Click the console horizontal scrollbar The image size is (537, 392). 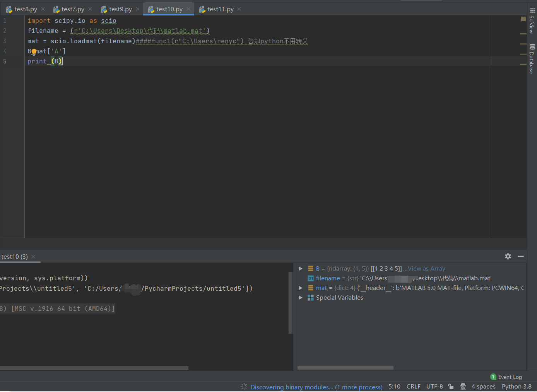pyautogui.click(x=94, y=368)
